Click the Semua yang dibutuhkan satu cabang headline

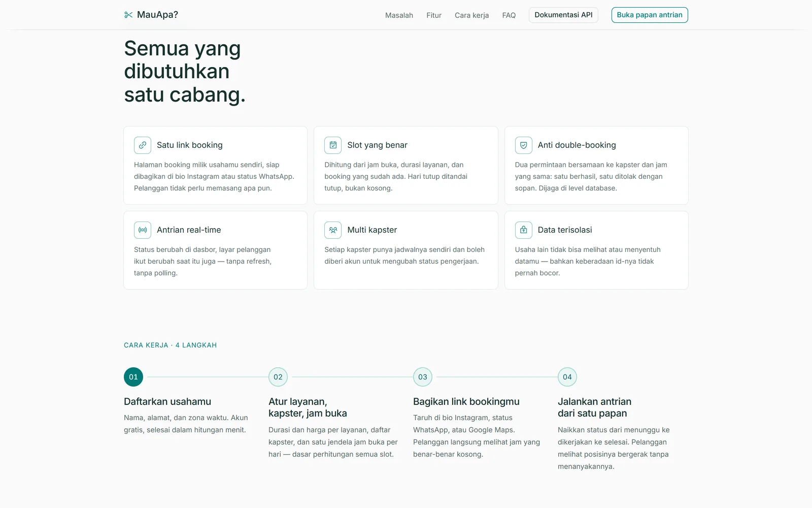click(185, 72)
